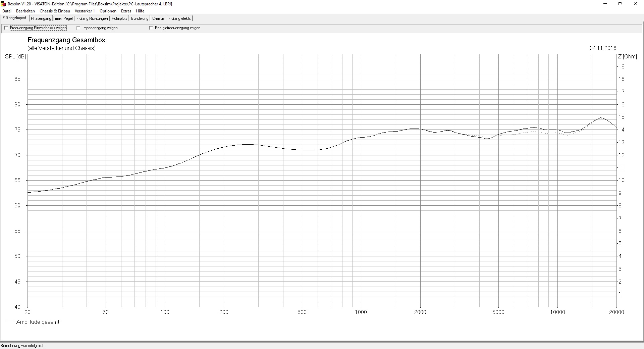Go to the Bündelung tab
644x349 pixels.
(x=140, y=18)
